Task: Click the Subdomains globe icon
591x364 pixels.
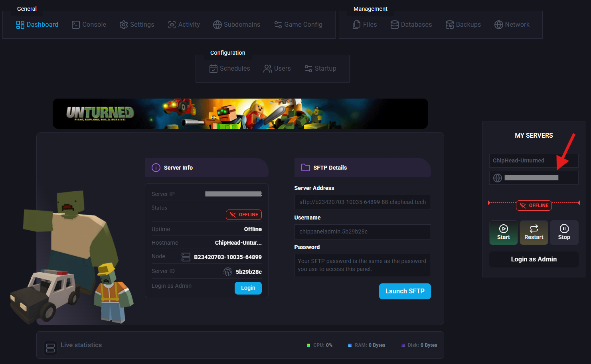Action: pyautogui.click(x=217, y=25)
